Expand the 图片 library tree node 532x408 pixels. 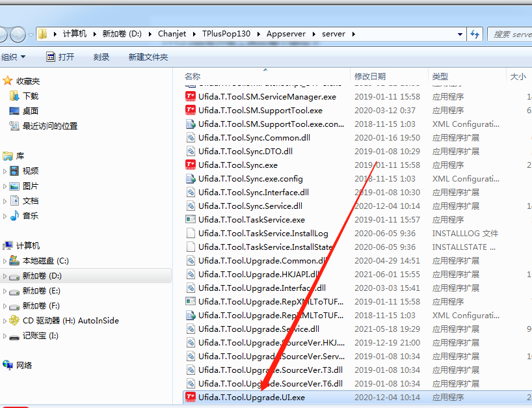tap(5, 186)
